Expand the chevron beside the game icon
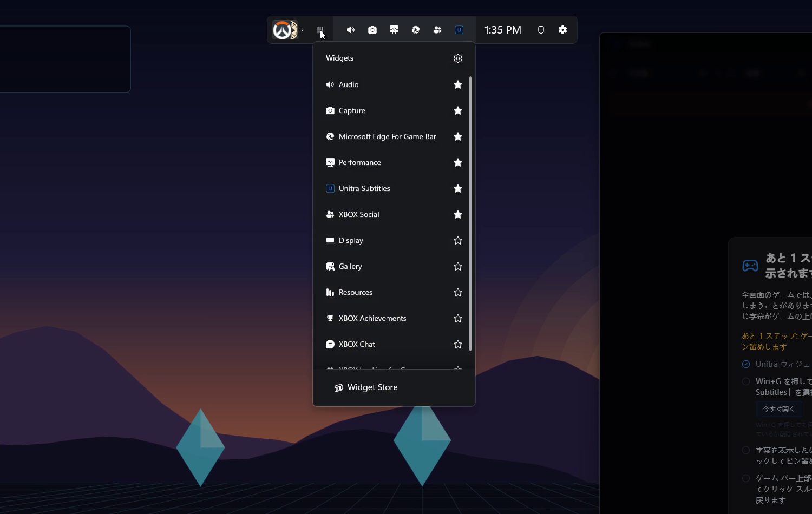 303,30
